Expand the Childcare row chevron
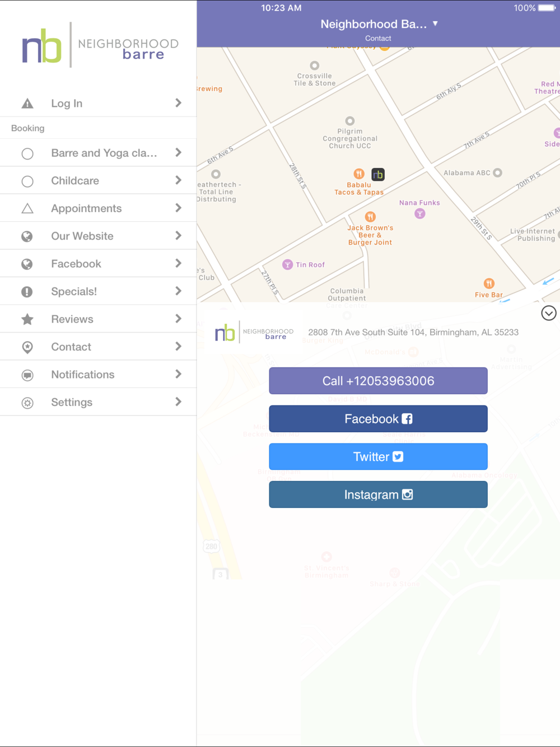560x747 pixels. 178,180
